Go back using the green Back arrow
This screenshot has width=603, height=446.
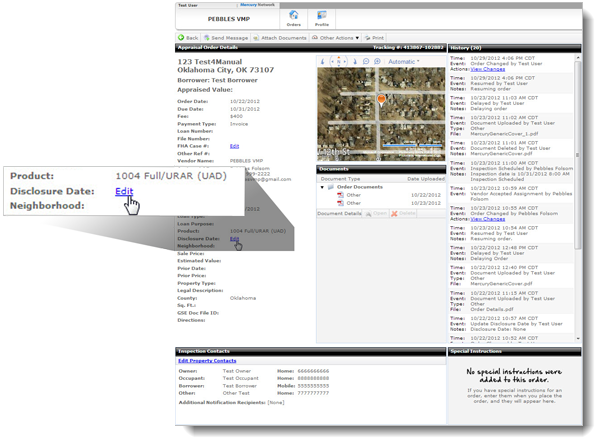pyautogui.click(x=188, y=38)
